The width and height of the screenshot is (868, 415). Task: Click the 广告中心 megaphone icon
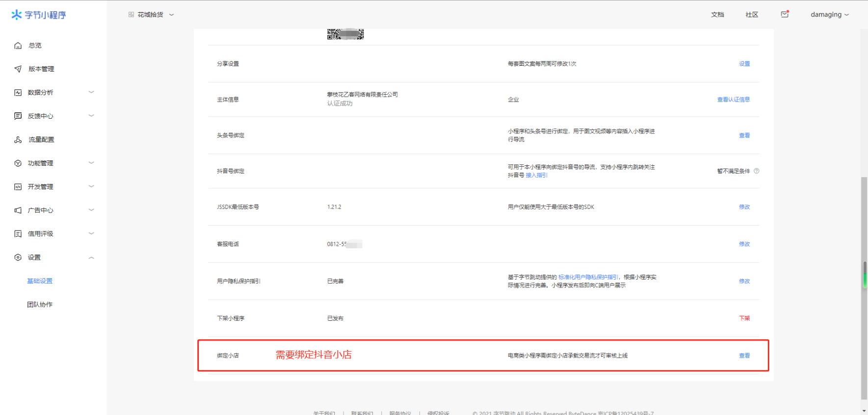[18, 210]
